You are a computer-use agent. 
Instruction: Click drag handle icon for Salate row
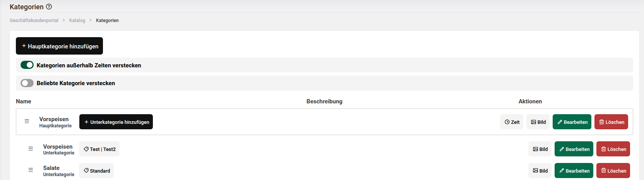[x=31, y=170]
